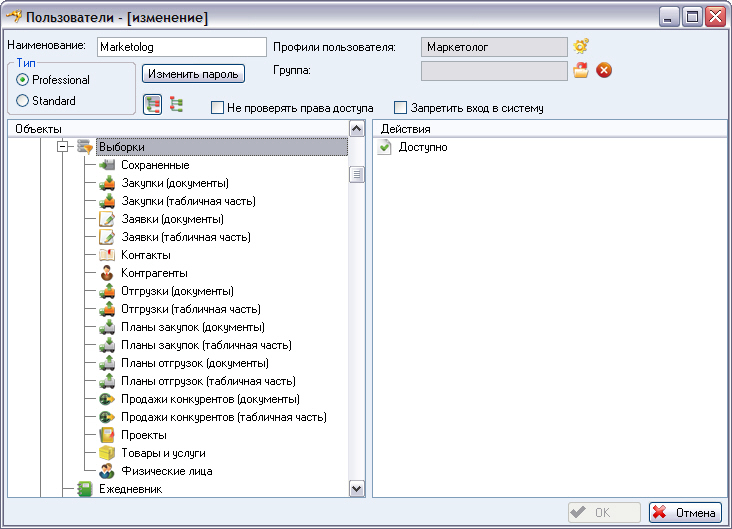Check Запретить вход в систему

[x=401, y=108]
